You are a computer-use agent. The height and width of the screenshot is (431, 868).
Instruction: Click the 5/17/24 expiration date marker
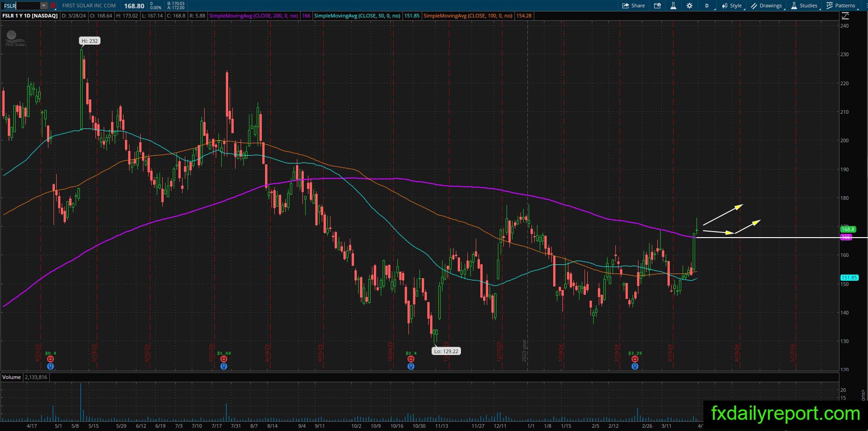tap(793, 353)
